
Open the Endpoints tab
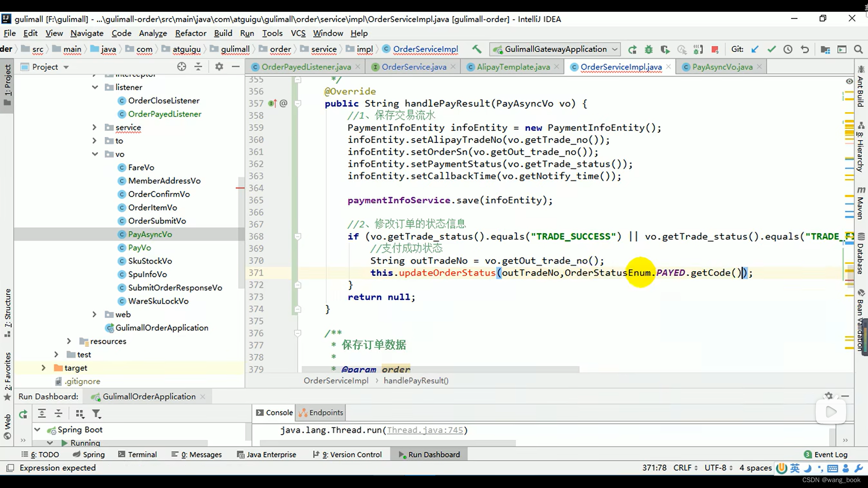tap(321, 413)
